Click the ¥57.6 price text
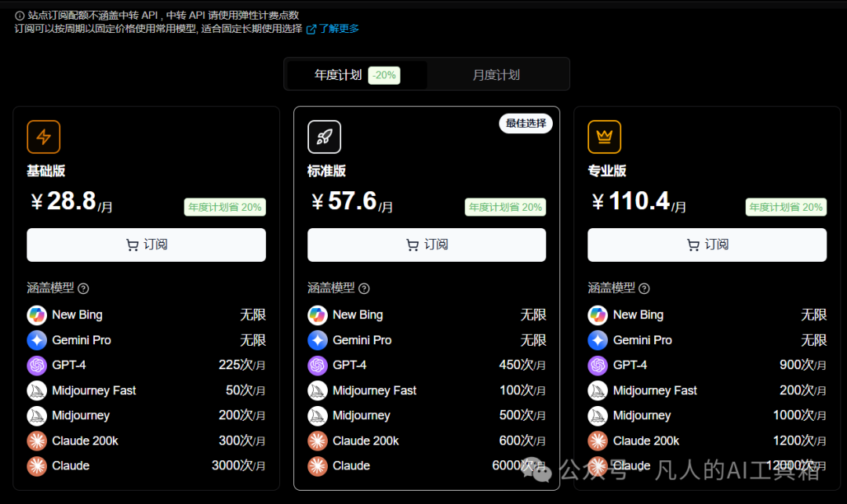Image resolution: width=847 pixels, height=504 pixels. click(352, 201)
